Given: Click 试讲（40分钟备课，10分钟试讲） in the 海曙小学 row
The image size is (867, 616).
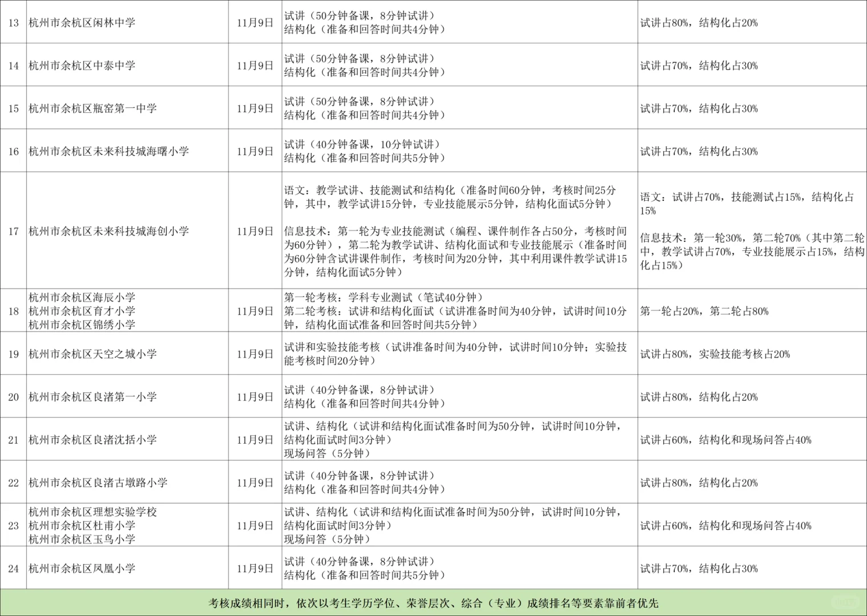Looking at the screenshot, I should click(362, 144).
